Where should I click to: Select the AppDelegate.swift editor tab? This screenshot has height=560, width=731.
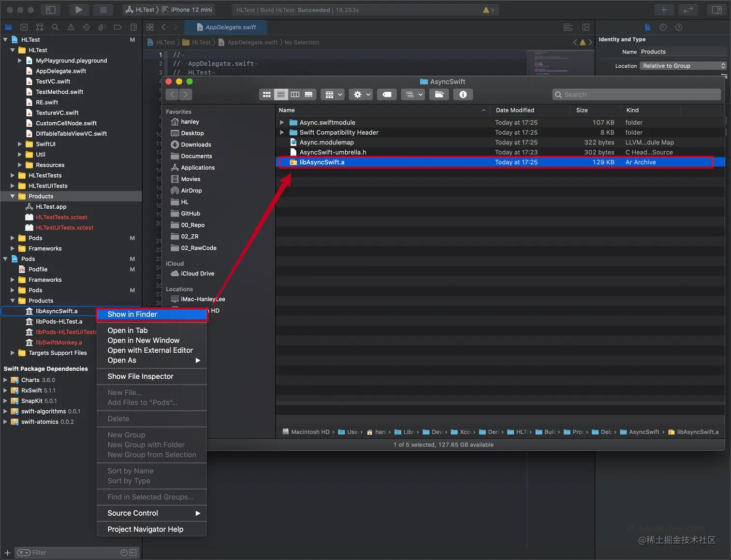(x=227, y=27)
